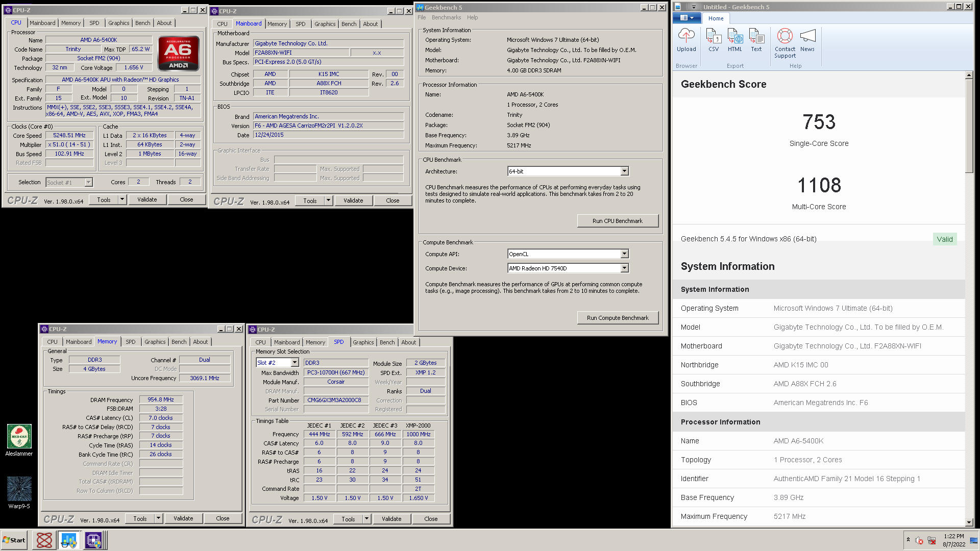
Task: Click scroll-up arrow of Geekbench results
Action: click(x=969, y=76)
